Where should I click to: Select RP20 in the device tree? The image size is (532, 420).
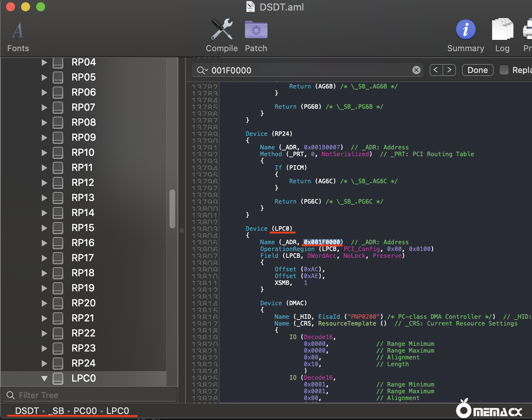tap(84, 303)
